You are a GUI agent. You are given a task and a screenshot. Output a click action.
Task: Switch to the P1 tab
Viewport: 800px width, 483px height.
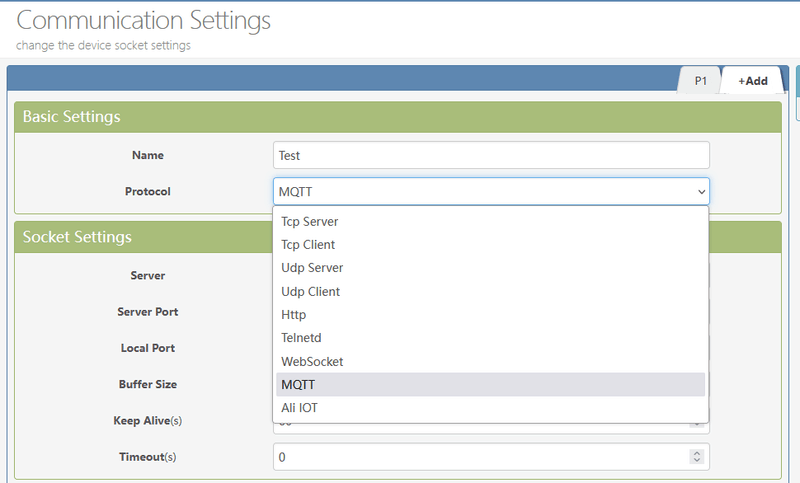click(700, 81)
